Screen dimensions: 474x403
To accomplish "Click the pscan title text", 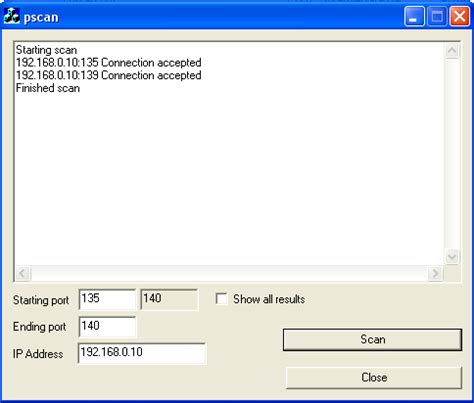I will (41, 17).
